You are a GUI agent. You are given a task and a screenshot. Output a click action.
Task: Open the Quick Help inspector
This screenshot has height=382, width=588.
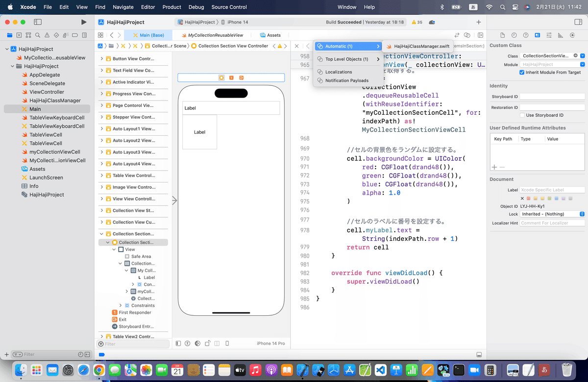(526, 35)
